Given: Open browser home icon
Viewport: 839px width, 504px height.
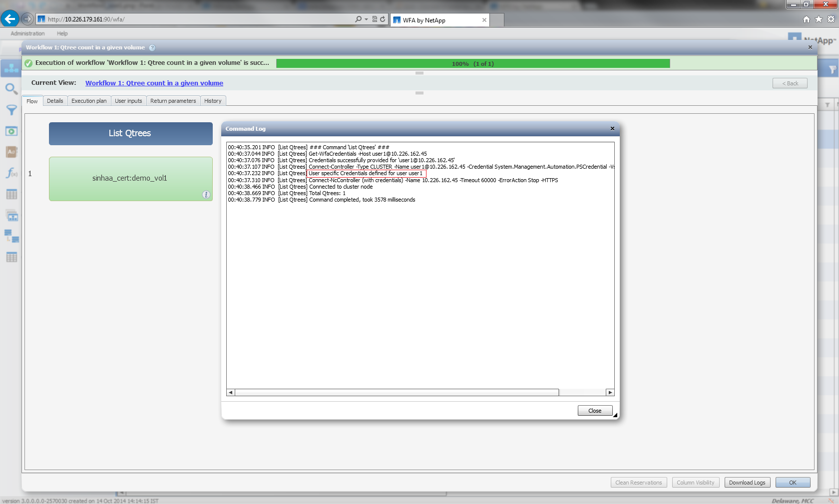Looking at the screenshot, I should click(x=806, y=19).
